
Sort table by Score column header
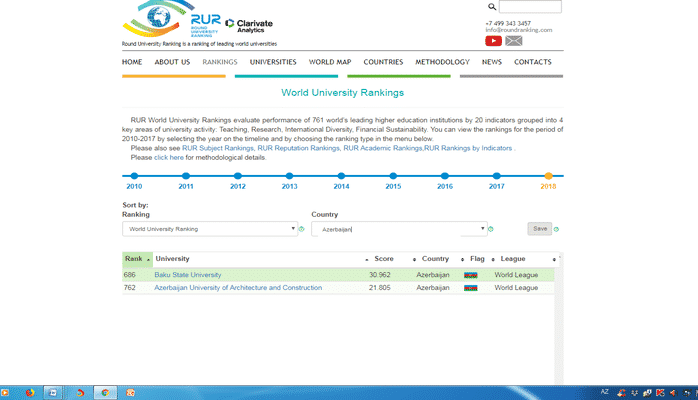(x=384, y=259)
